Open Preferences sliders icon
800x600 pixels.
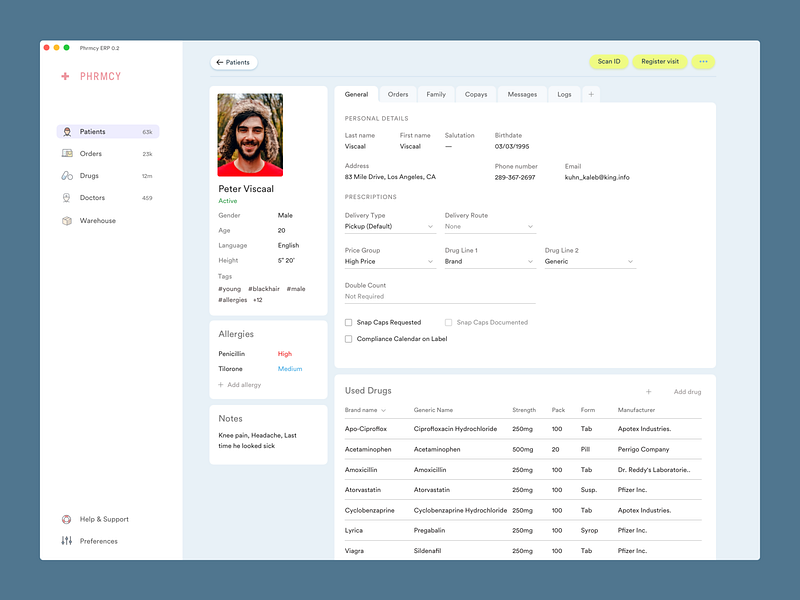(x=67, y=541)
